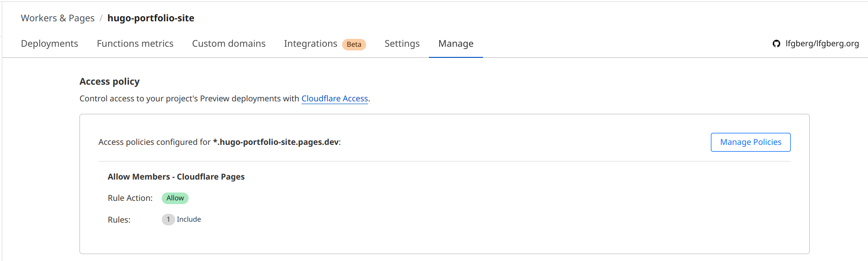Click the *.hugo-portfolio-site.pages.dev domain text

point(276,142)
